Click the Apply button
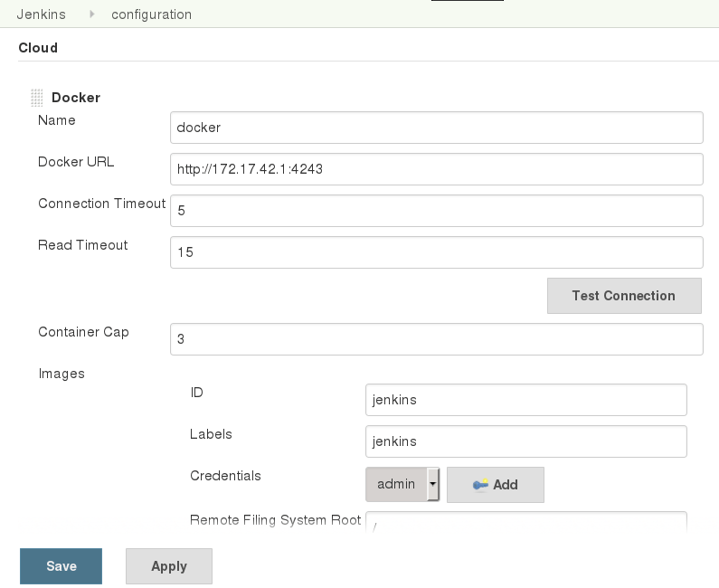 (x=169, y=566)
